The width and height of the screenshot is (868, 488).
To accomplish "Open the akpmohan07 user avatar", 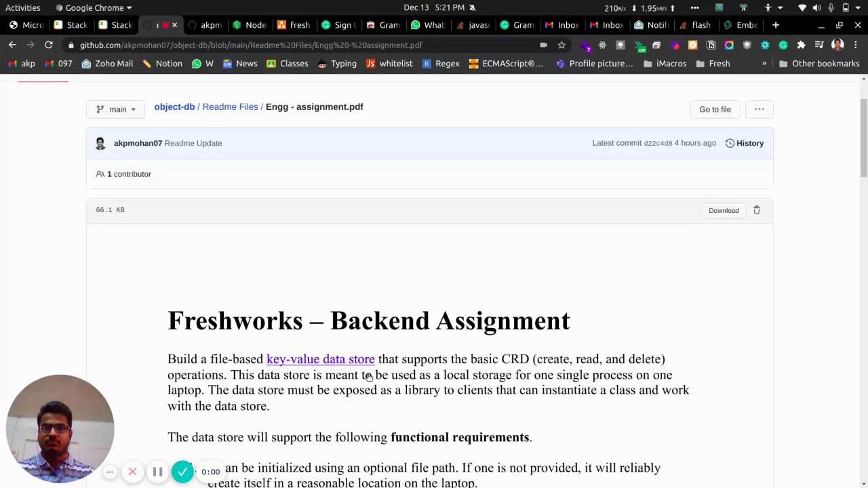I will [100, 143].
